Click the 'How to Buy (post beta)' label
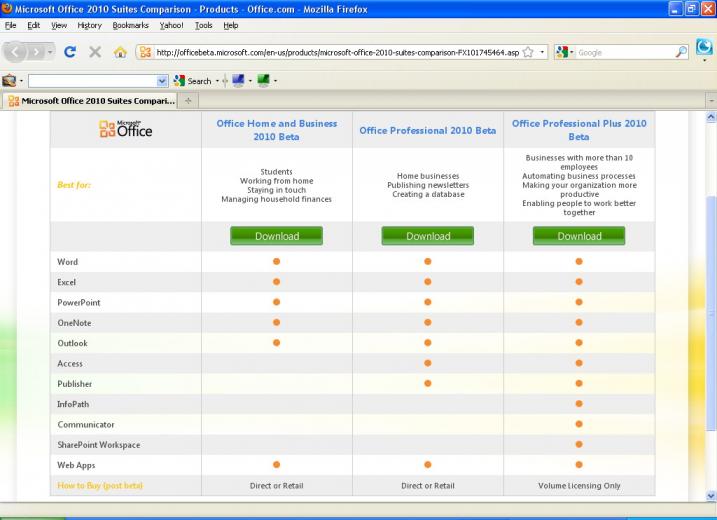This screenshot has width=717, height=520. tap(100, 485)
